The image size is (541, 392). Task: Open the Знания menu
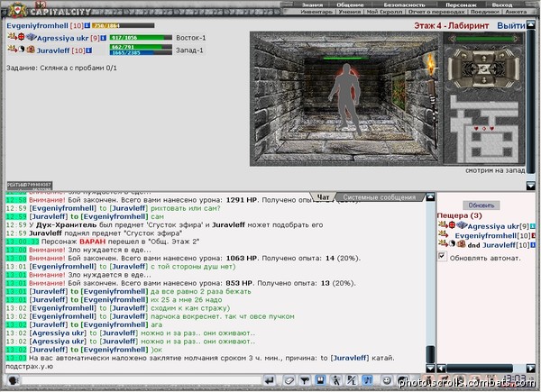312,5
